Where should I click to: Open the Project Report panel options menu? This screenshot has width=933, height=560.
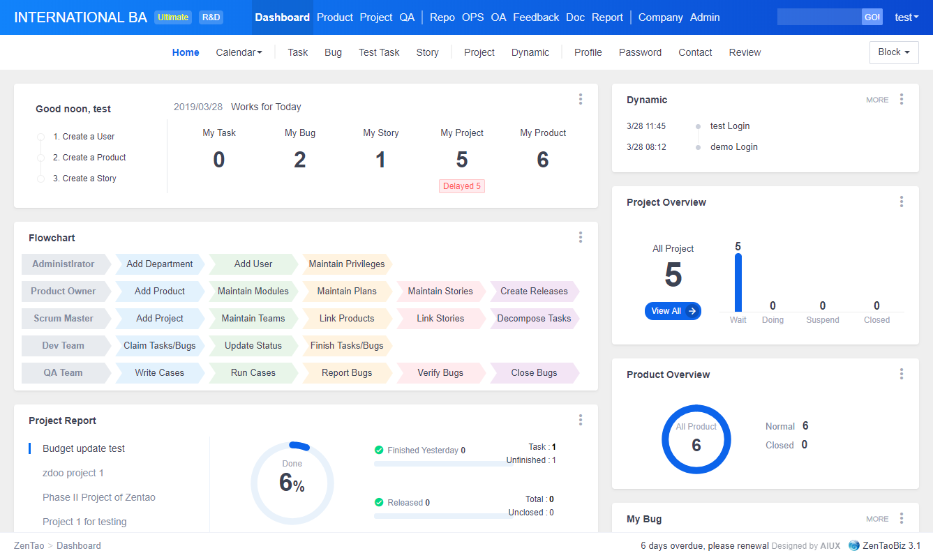point(580,419)
